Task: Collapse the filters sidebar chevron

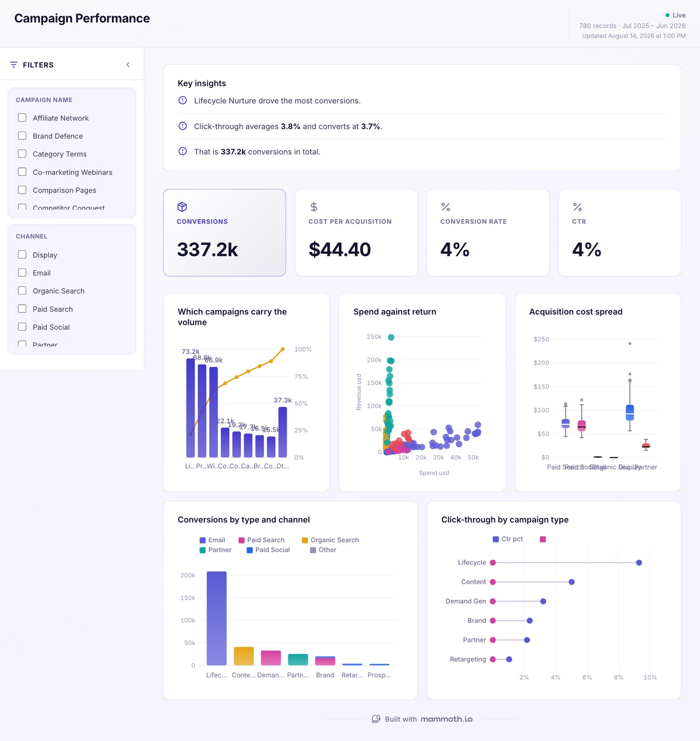Action: (x=128, y=65)
